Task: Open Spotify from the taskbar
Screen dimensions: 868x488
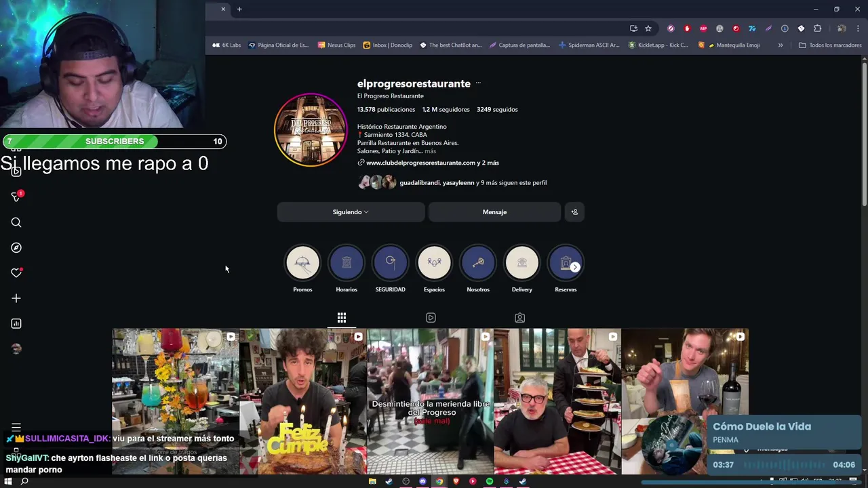Action: 490,481
